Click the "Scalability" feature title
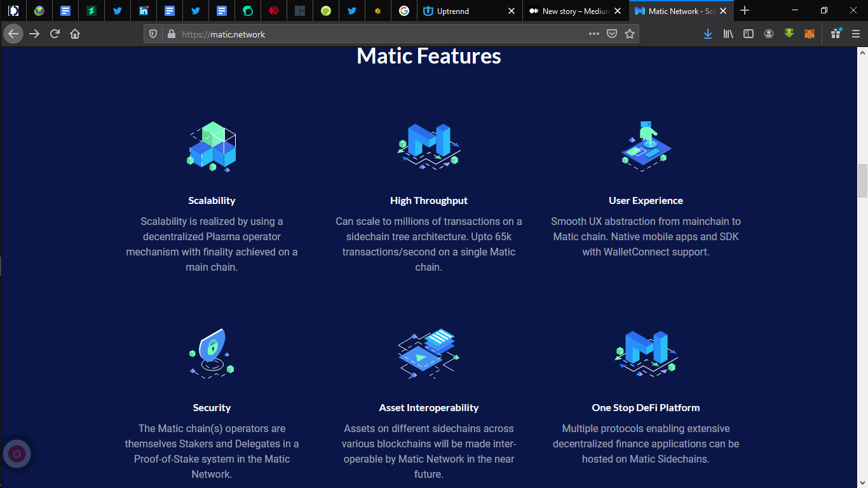Screen dimensions: 868x488 point(212,201)
